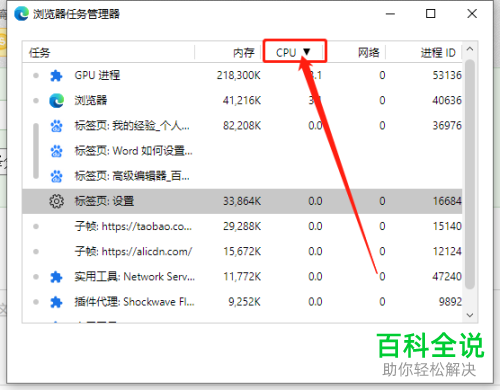Select 标签页: 我的经验_个人 row
Image resolution: width=500 pixels, height=390 pixels.
click(242, 126)
